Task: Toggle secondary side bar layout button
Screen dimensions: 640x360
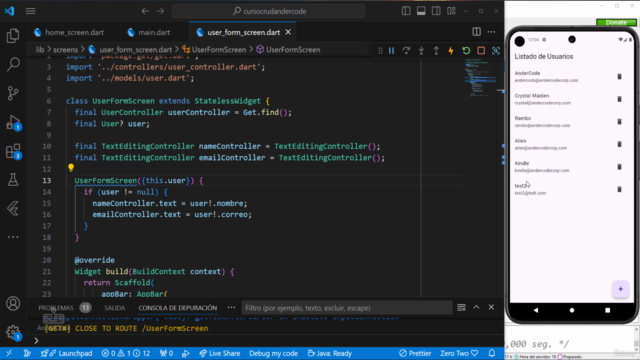Action: 436,11
